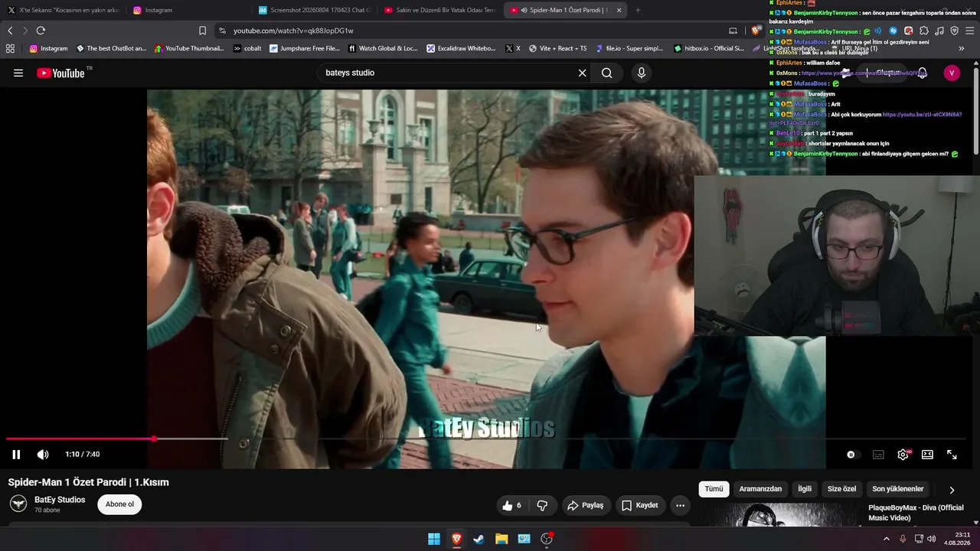Select the Tümü filter chip
Image resolution: width=980 pixels, height=551 pixels.
pyautogui.click(x=714, y=489)
